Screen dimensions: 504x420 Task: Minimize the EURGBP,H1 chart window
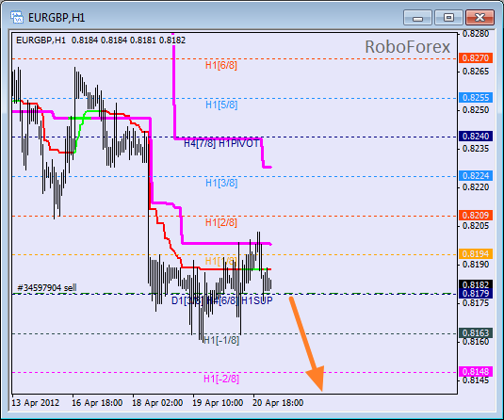tap(417, 17)
